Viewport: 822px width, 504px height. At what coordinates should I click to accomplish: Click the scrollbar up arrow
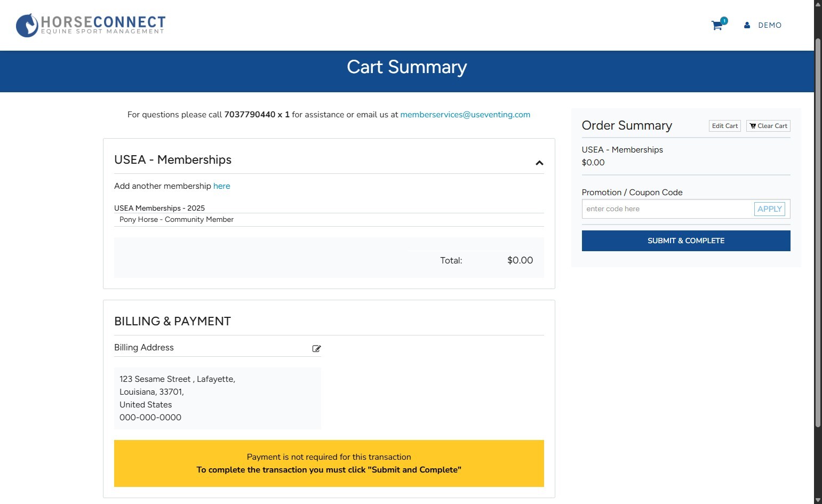818,4
